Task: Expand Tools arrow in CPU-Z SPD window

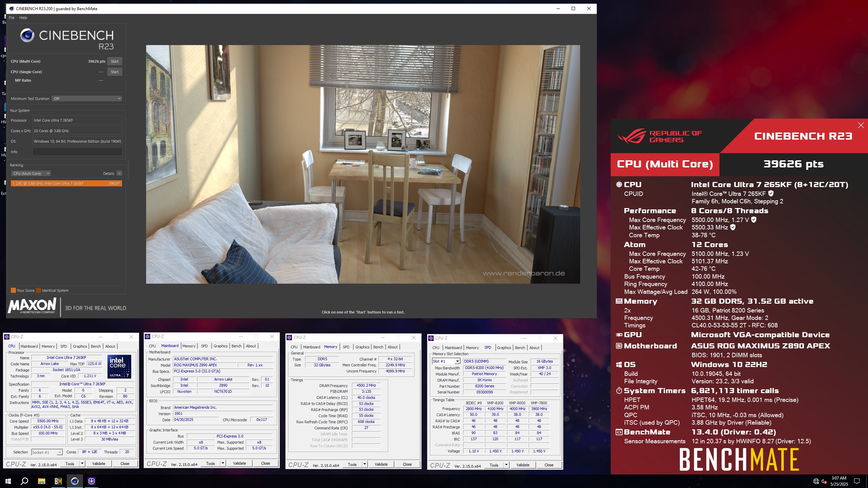Action: (x=506, y=465)
